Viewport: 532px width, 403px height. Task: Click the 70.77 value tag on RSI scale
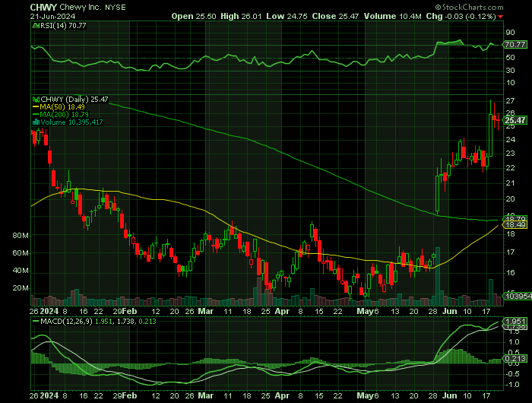coord(515,44)
